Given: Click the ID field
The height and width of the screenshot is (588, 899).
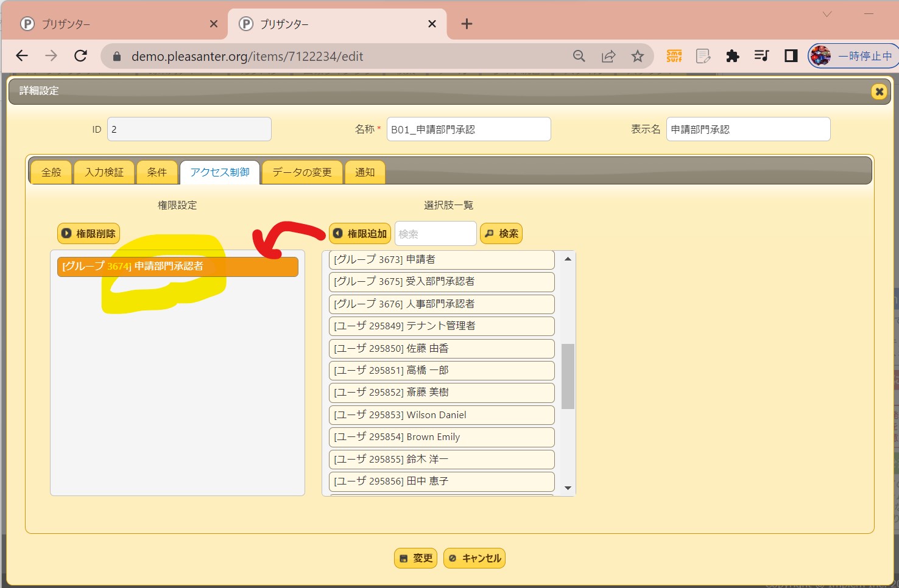Looking at the screenshot, I should (x=189, y=129).
